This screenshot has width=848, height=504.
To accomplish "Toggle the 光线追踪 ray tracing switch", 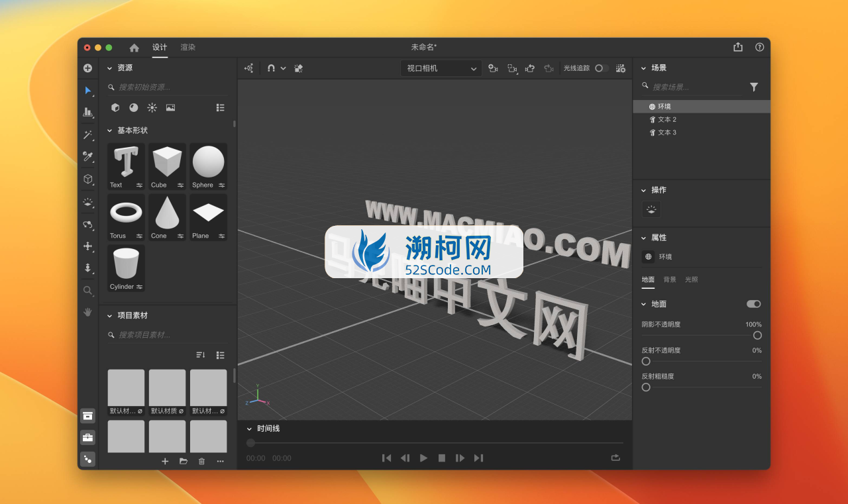I will (601, 68).
